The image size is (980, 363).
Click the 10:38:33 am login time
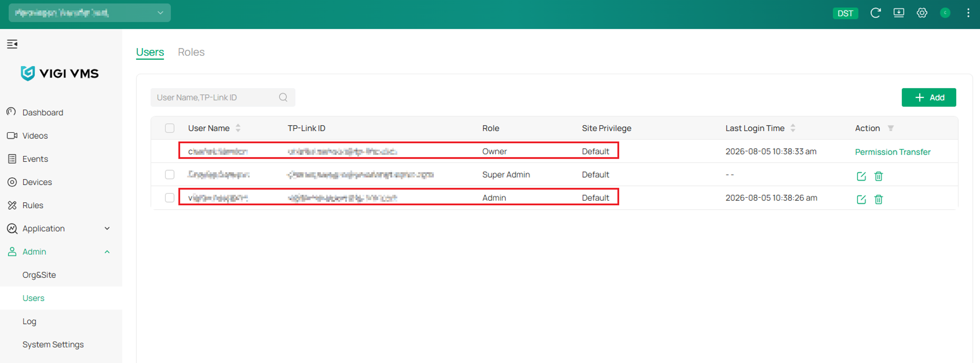pos(771,151)
